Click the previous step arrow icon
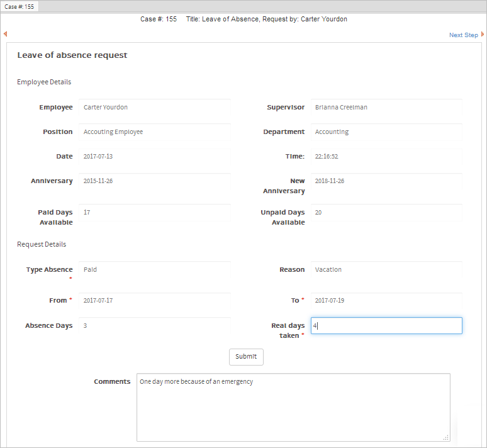 5,35
